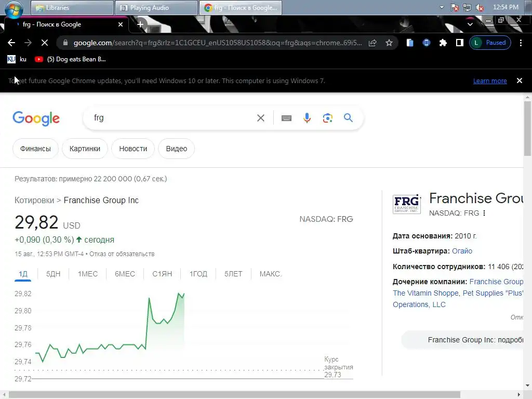
Task: Close the frg Google search tab
Action: click(x=121, y=24)
